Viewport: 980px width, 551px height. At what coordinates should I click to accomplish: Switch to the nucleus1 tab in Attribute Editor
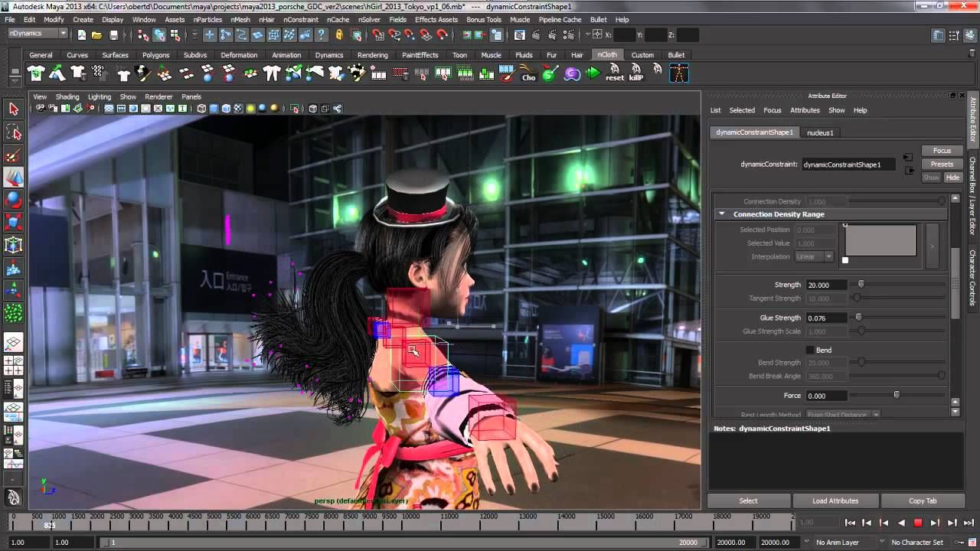pos(820,132)
